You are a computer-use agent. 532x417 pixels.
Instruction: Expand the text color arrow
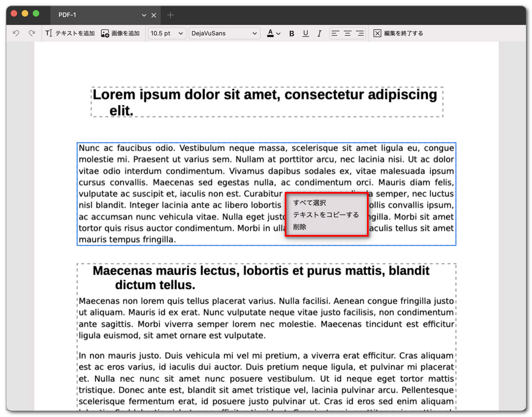point(279,34)
